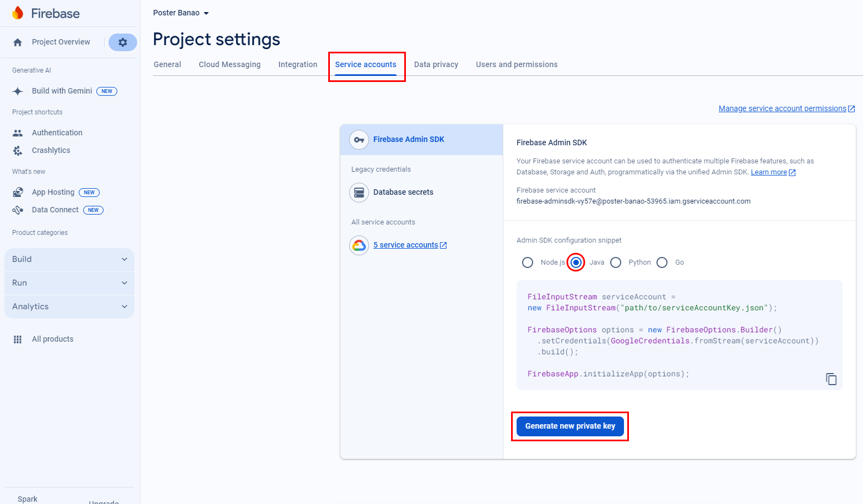This screenshot has height=504, width=863.
Task: Open Data Connect in sidebar
Action: tap(55, 210)
